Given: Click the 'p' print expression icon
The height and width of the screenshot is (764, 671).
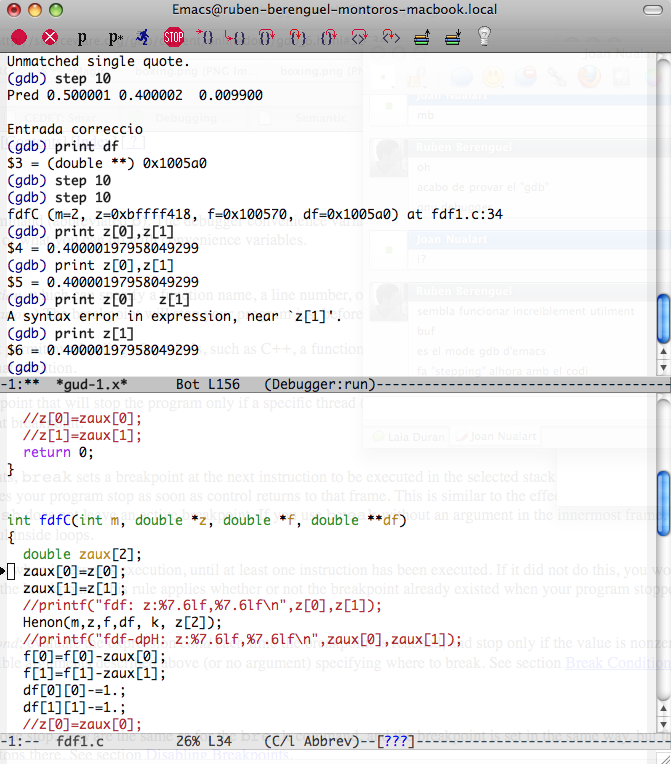Looking at the screenshot, I should [82, 38].
